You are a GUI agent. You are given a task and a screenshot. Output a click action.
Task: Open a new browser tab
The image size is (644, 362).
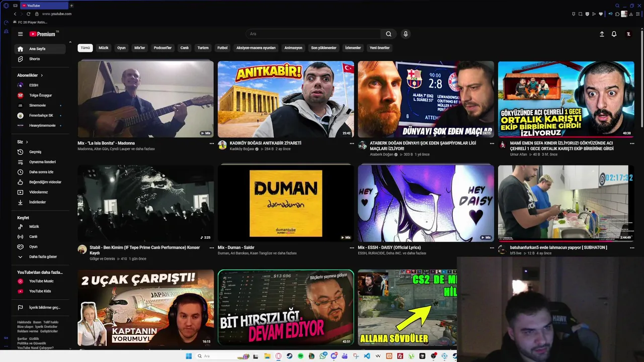pyautogui.click(x=71, y=6)
